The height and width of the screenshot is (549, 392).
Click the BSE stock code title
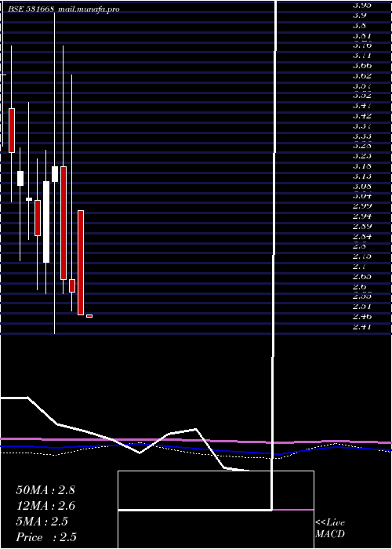(x=31, y=9)
